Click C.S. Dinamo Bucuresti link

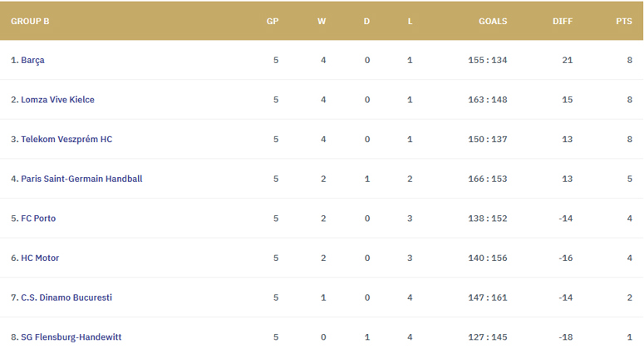(66, 297)
